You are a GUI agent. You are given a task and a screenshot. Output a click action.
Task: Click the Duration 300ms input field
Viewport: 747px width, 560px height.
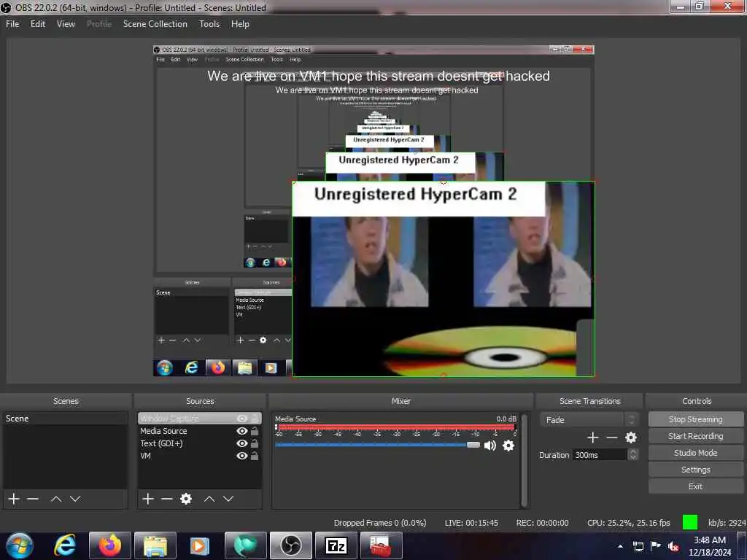tap(600, 455)
